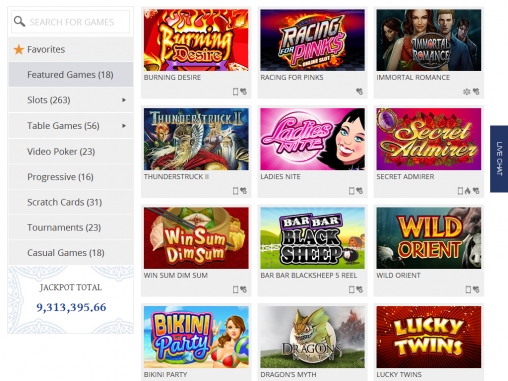Click the heart icon under Racing for Pinks
The width and height of the screenshot is (508, 381).
click(359, 91)
